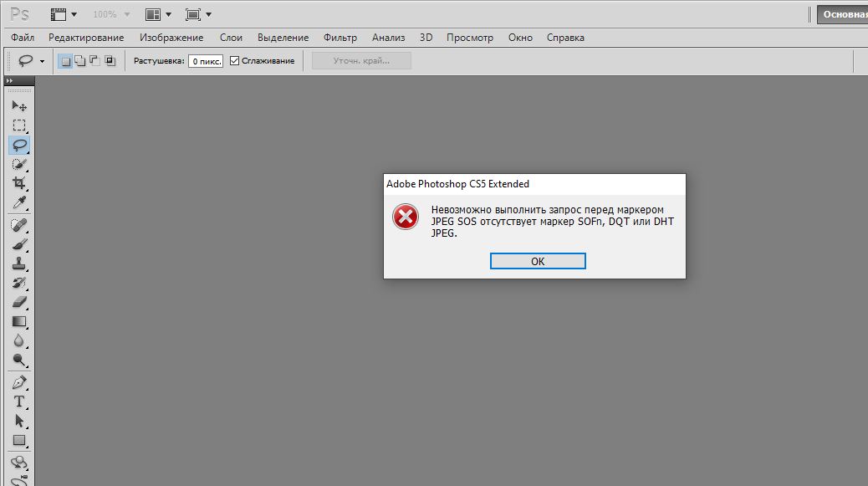Choose Intersect with selection mode icon
This screenshot has height=486, width=868.
(110, 61)
